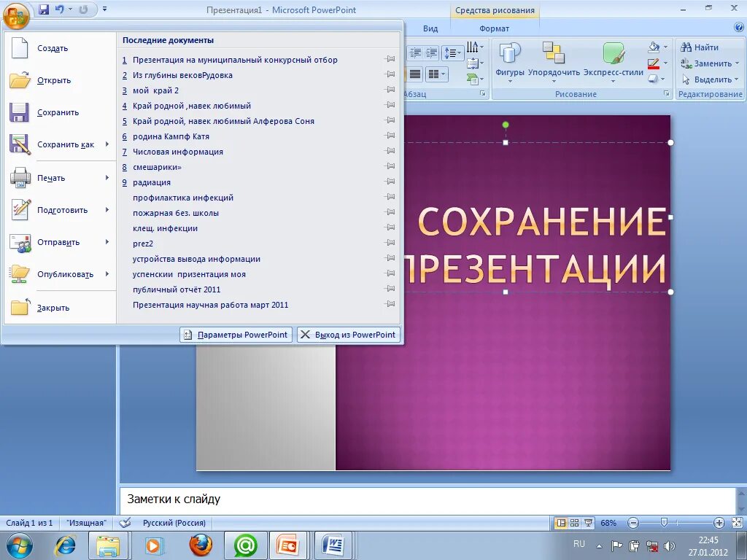Image resolution: width=747 pixels, height=560 pixels.
Task: Click the shape fill paint bucket icon
Action: tap(654, 47)
